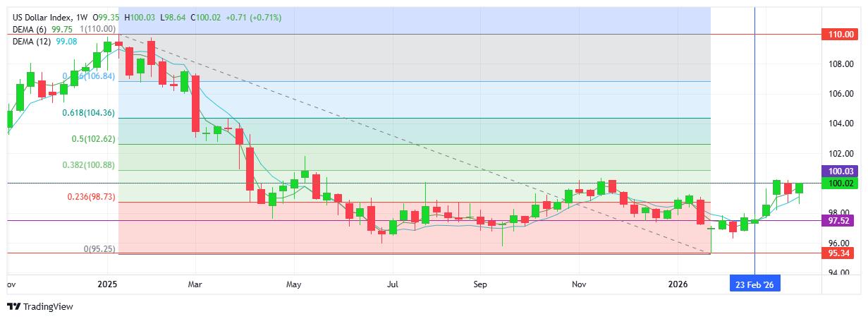This screenshot has height=319, width=868.
Task: Click the TradingView logo icon
Action: (13, 306)
